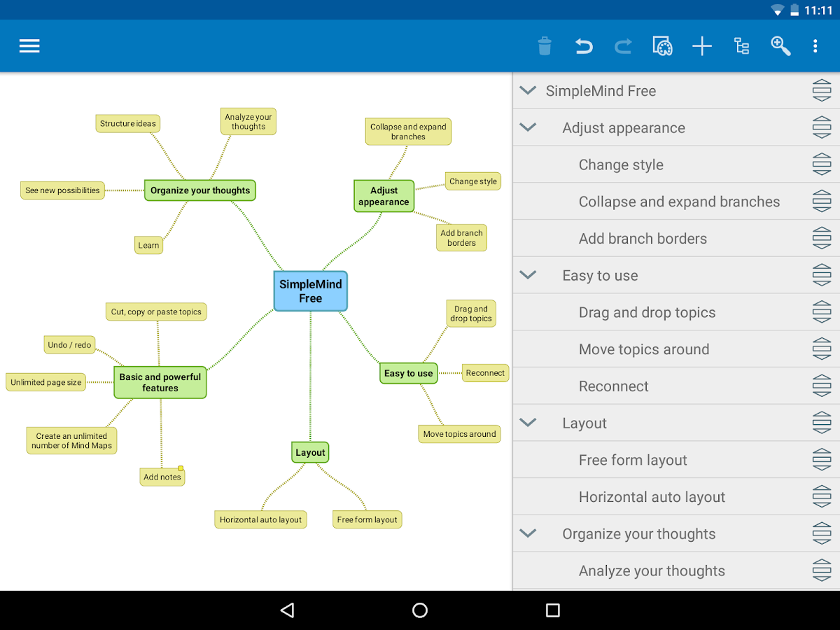The image size is (840, 630).
Task: Tap reorder handle for Add branch borders row
Action: click(x=822, y=239)
